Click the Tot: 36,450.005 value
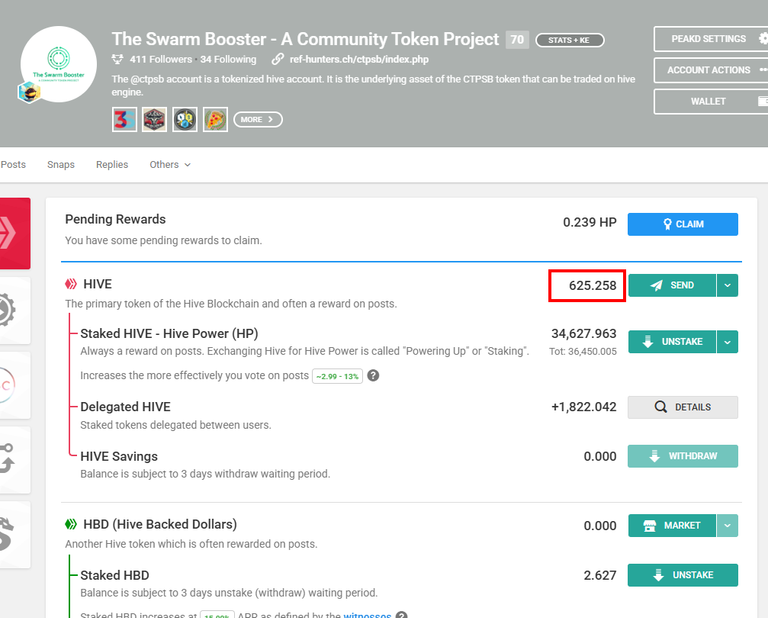This screenshot has width=768, height=618. coord(583,352)
